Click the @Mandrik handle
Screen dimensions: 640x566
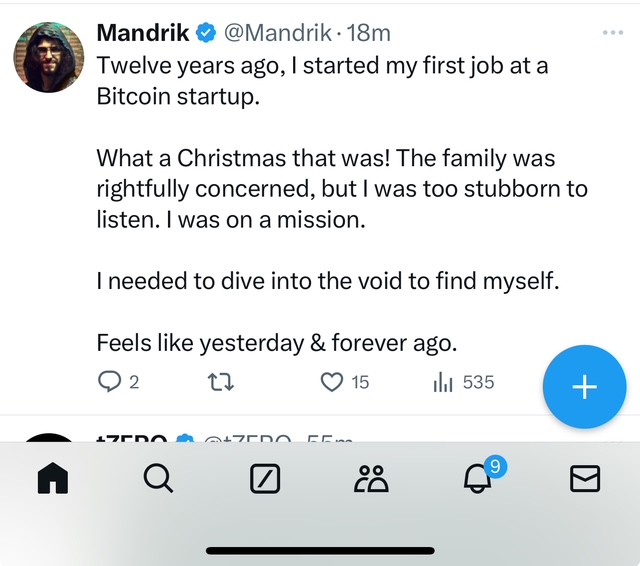[x=277, y=33]
